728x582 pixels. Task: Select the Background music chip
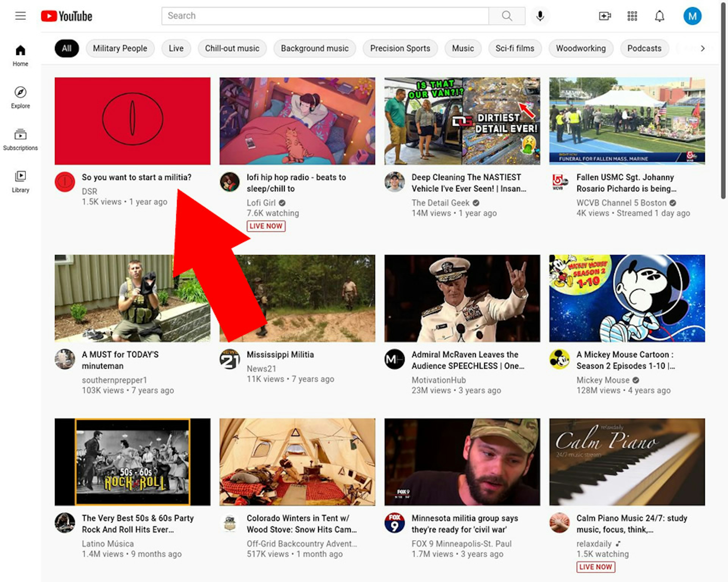click(x=314, y=48)
